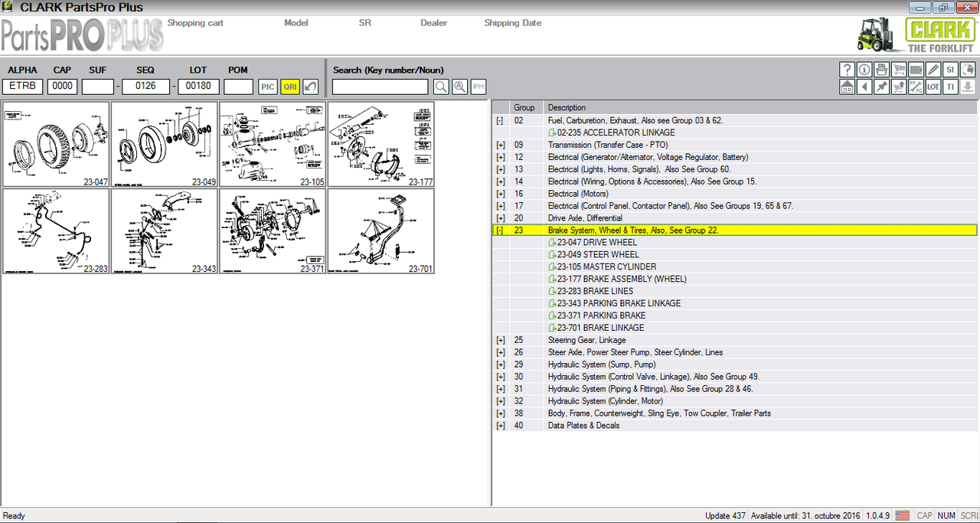The height and width of the screenshot is (523, 980).
Task: Click the advanced search 'A' magnifier icon
Action: (460, 87)
